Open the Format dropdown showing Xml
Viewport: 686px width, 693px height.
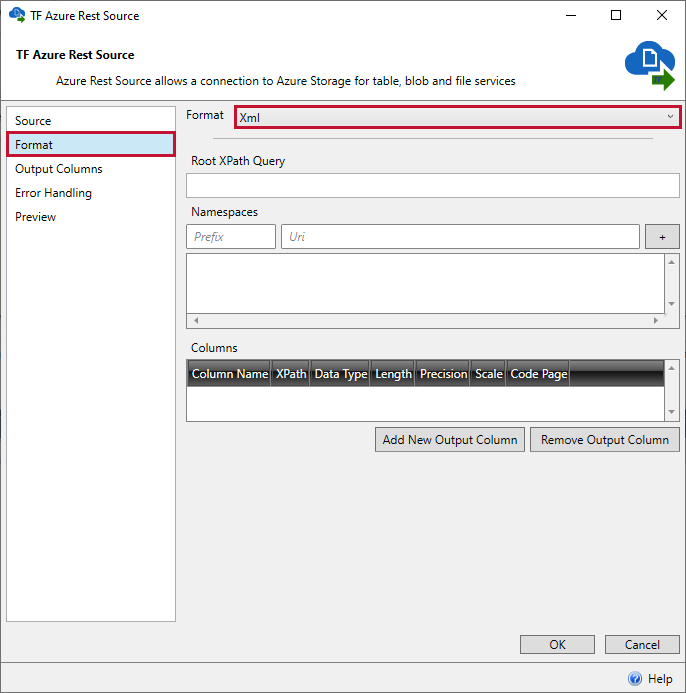tap(457, 118)
